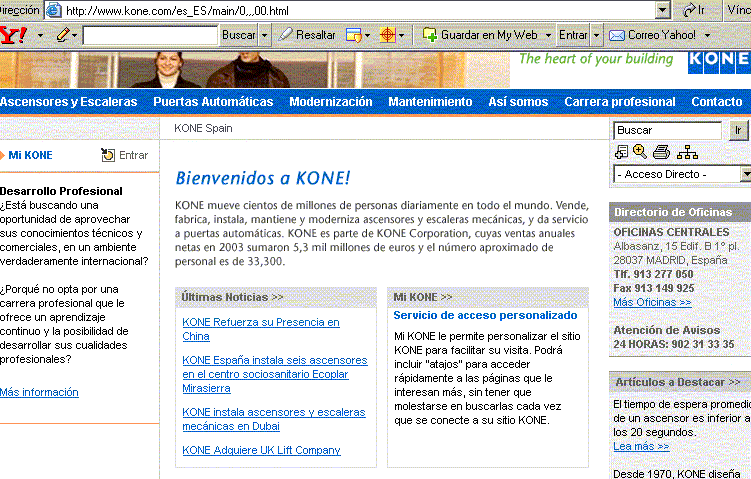Open the pop-up blocker dropdown arrow

pyautogui.click(x=367, y=35)
